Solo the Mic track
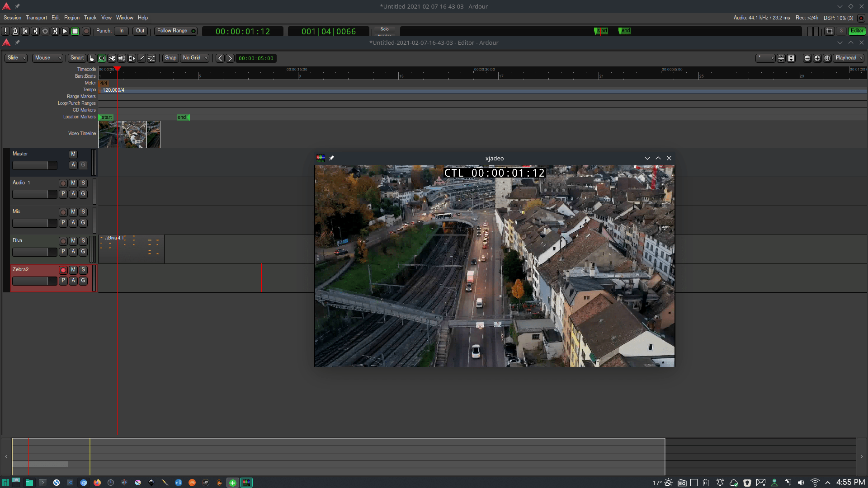This screenshot has width=868, height=488. [x=83, y=212]
